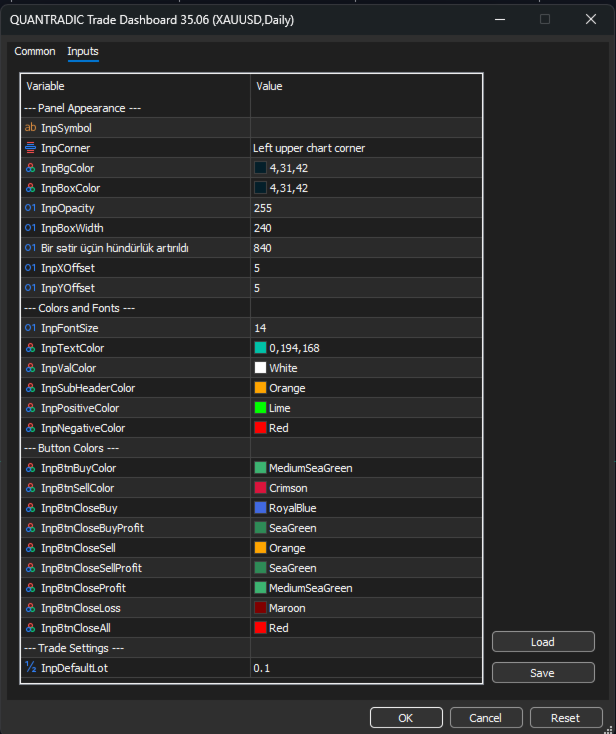The width and height of the screenshot is (616, 734).
Task: Click the color icon beside InpValColor
Action: pyautogui.click(x=30, y=368)
